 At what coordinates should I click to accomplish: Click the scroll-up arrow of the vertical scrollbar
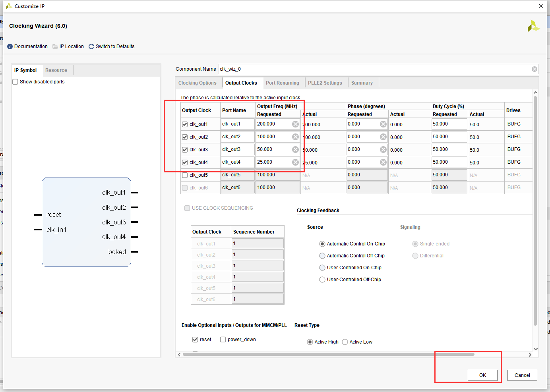click(x=535, y=93)
